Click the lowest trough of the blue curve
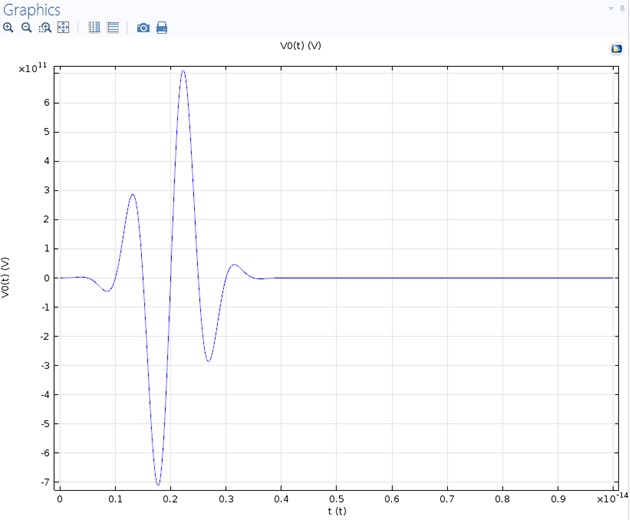Viewport: 630px width, 520px height. click(157, 485)
